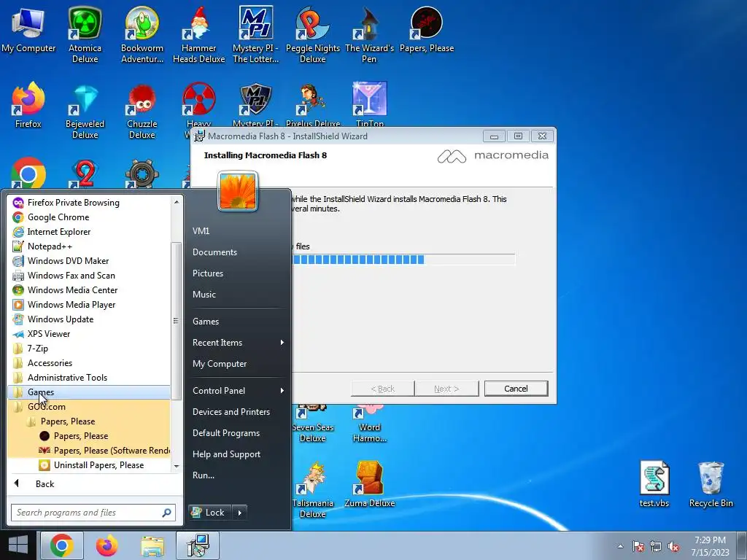Expand Recent Items submenu arrow
Screen dimensions: 747x560
pyautogui.click(x=282, y=343)
